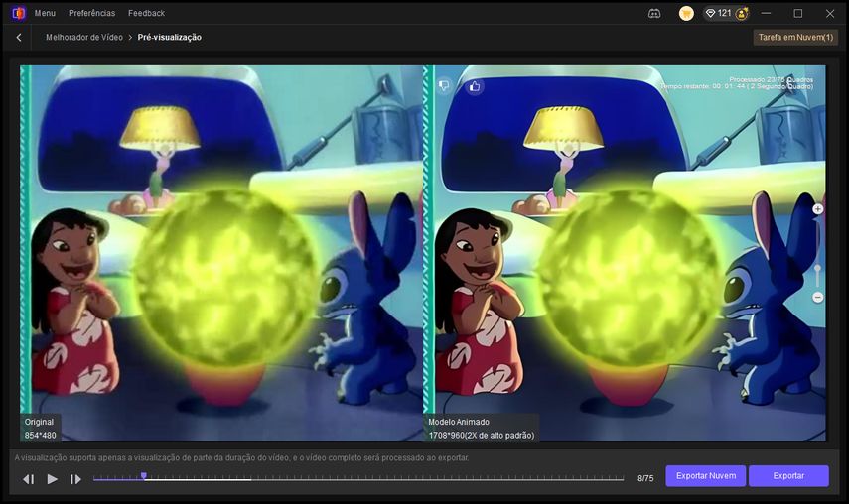The width and height of the screenshot is (849, 504).
Task: Minimize the application window
Action: 766,13
